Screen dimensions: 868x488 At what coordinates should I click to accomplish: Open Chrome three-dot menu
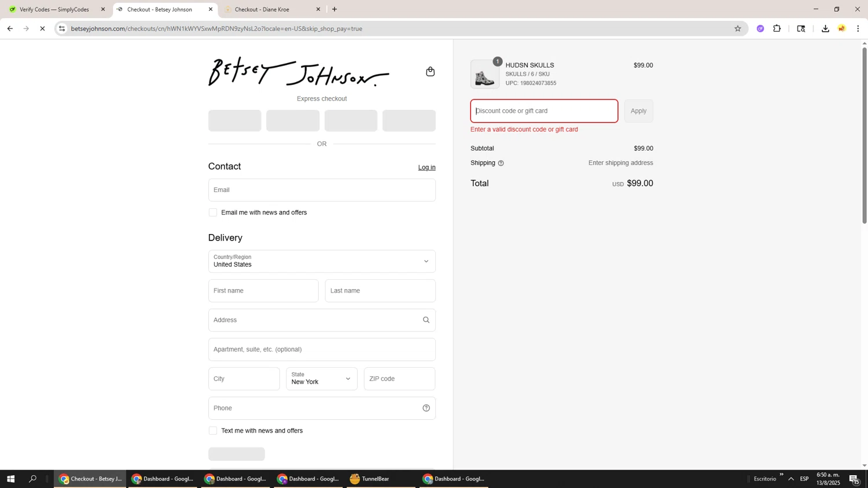pyautogui.click(x=858, y=28)
